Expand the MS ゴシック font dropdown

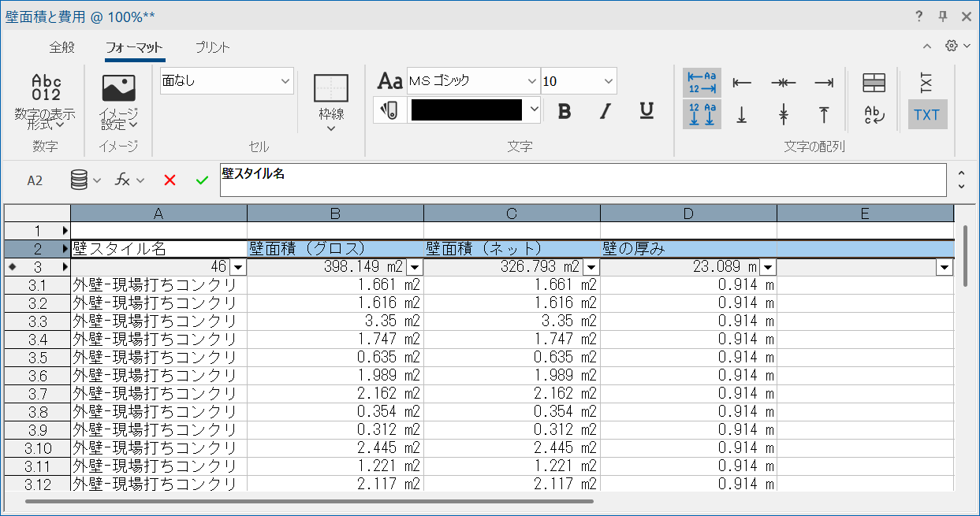point(472,81)
